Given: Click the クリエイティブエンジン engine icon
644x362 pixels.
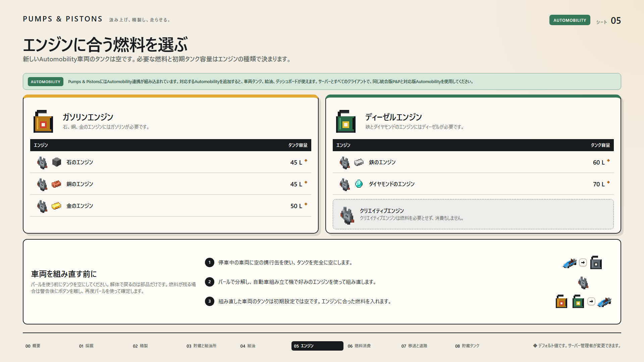Looking at the screenshot, I should tap(347, 215).
